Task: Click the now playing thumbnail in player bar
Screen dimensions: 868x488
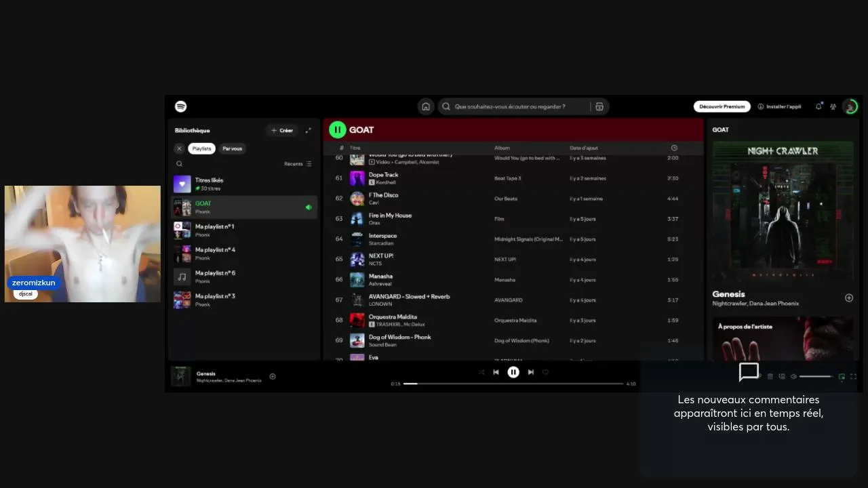Action: coord(181,376)
